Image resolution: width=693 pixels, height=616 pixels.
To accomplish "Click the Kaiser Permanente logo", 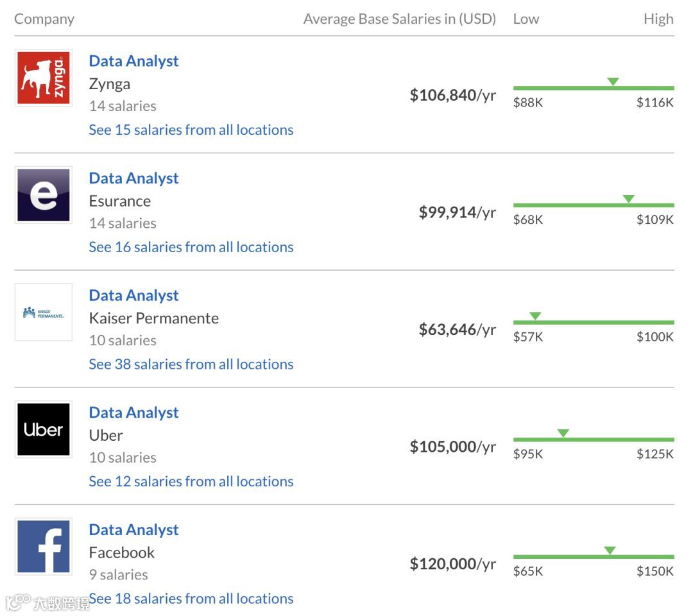I will click(x=44, y=312).
